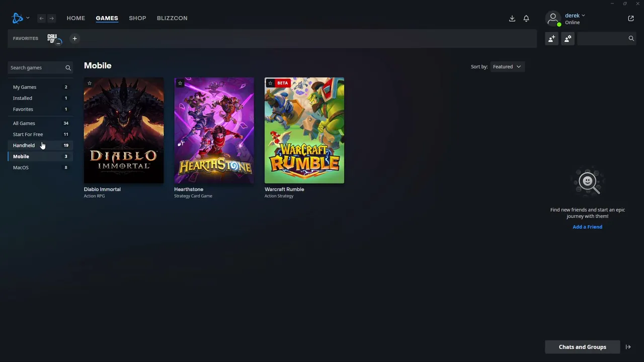
Task: Open the Sort by Featured dropdown
Action: tap(507, 67)
